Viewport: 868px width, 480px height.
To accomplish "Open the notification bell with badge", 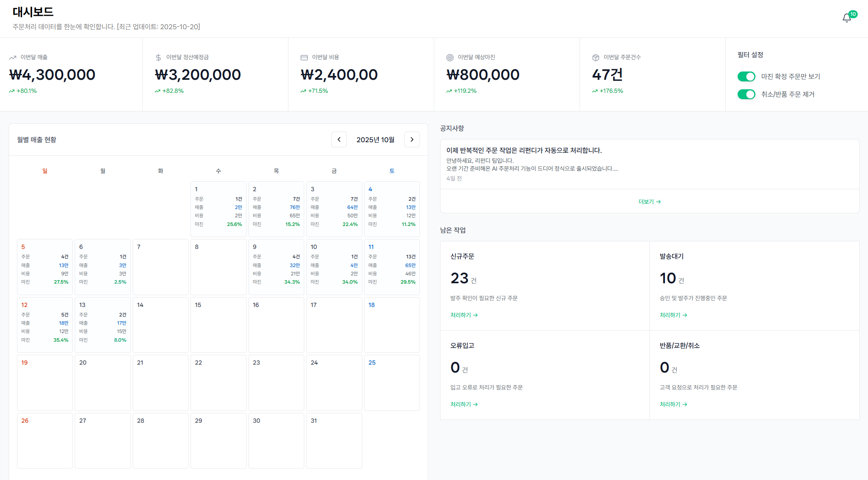I will [847, 18].
